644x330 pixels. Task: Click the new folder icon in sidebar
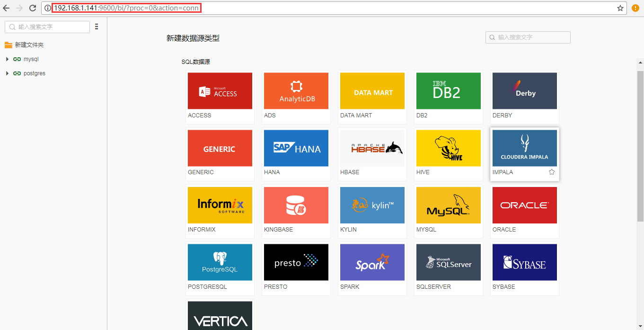8,45
